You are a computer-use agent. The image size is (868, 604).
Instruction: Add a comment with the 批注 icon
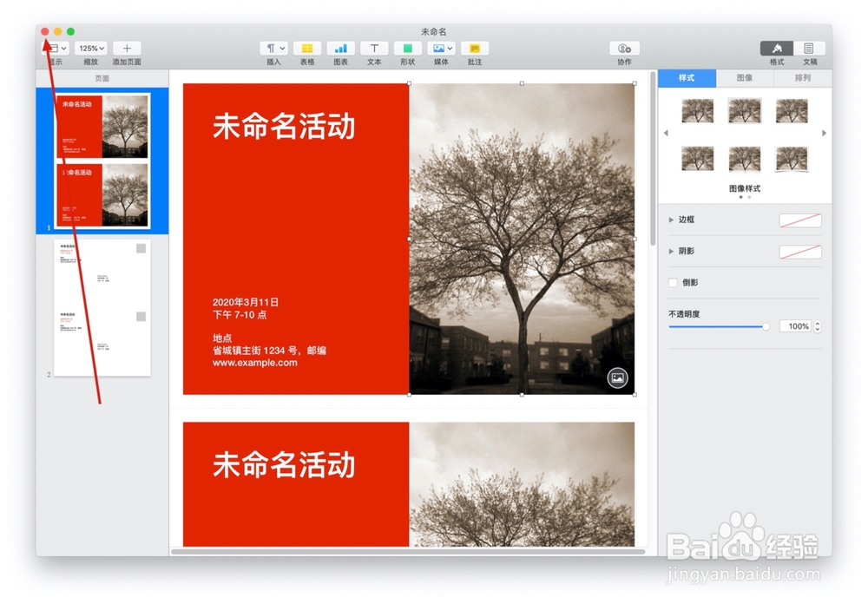pos(474,48)
